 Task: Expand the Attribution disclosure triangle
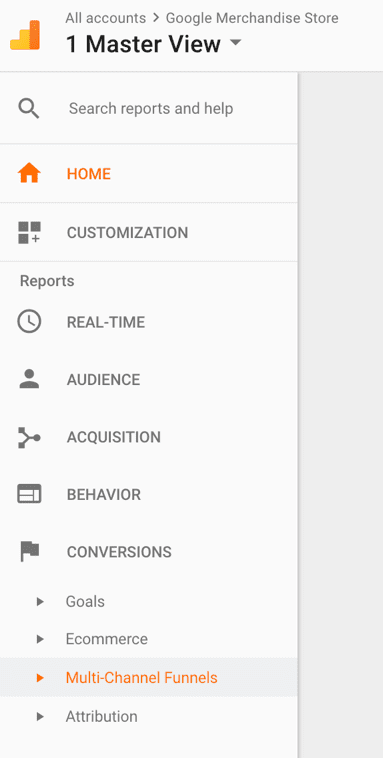click(40, 716)
